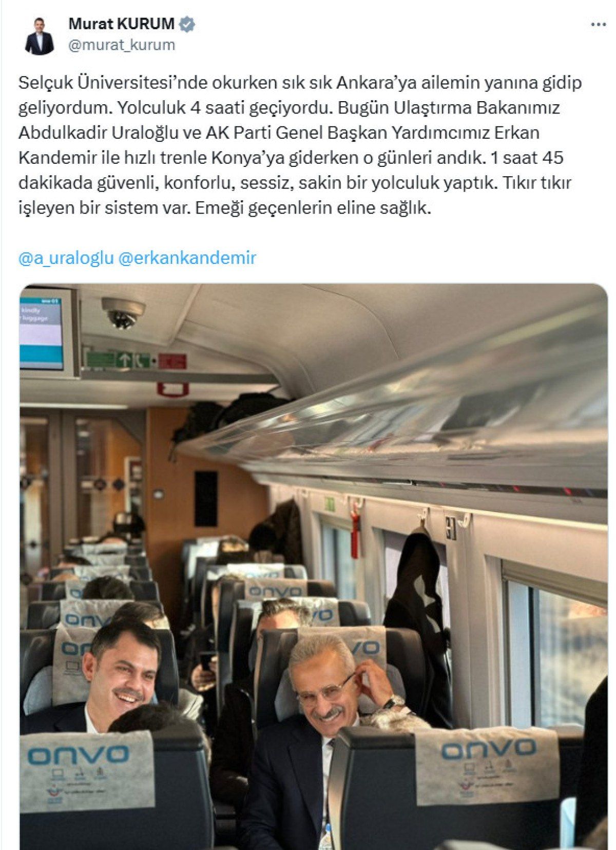
Task: Click the ceiling security camera in photo
Action: (123, 312)
